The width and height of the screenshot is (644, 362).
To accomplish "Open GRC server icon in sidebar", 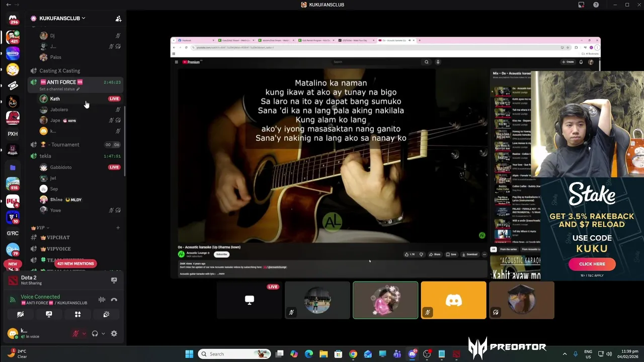I will (13, 233).
